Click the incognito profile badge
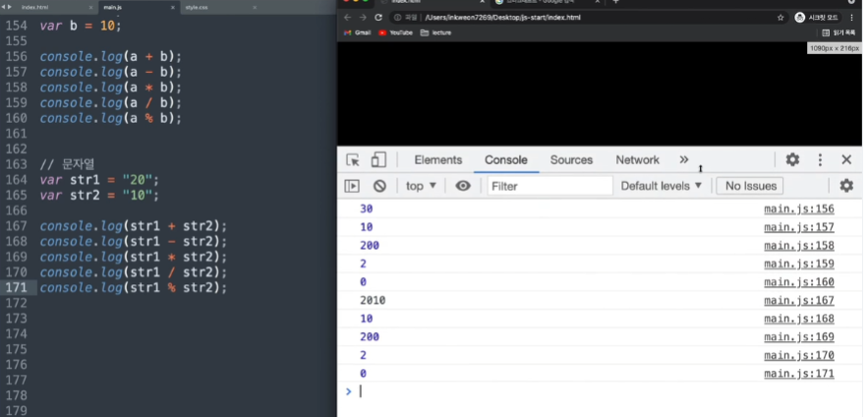Screen dimensions: 868x417 coord(817,17)
